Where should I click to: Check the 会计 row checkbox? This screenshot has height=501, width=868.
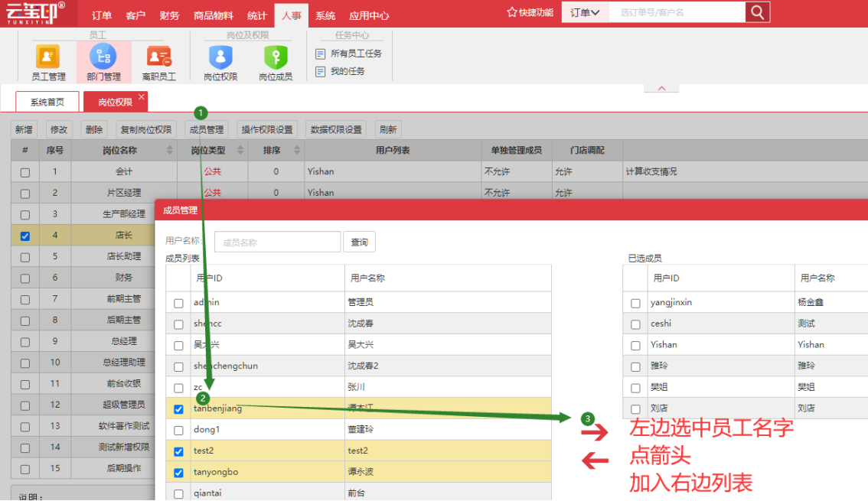pyautogui.click(x=25, y=173)
